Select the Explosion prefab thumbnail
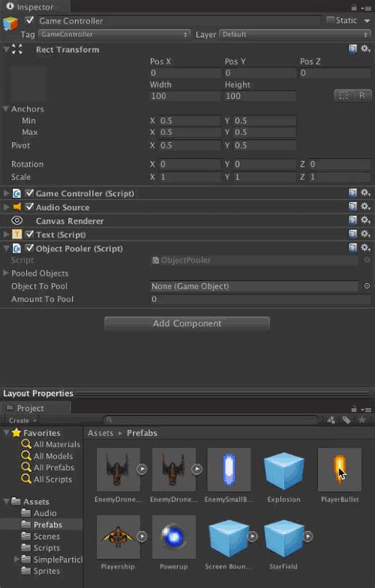 [x=284, y=469]
